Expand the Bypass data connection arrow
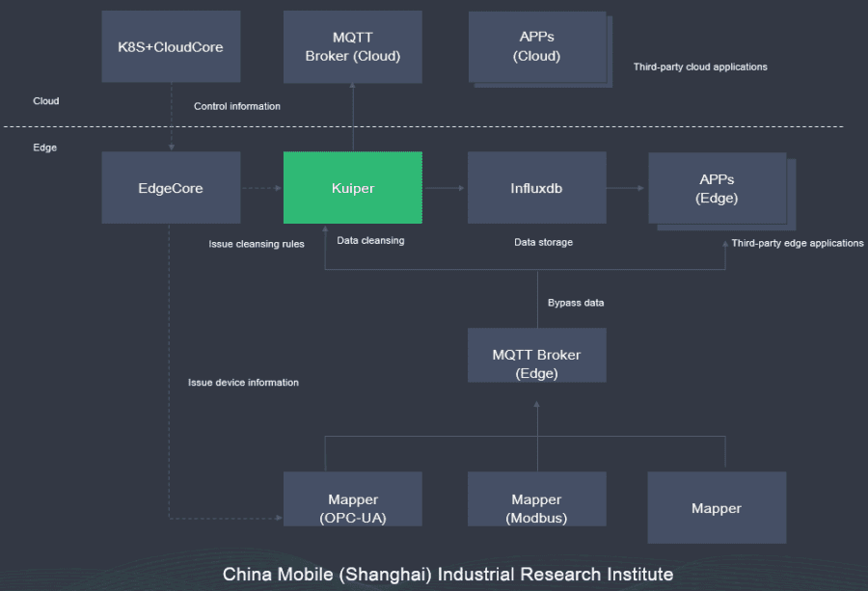Viewport: 868px width, 591px height. [575, 302]
